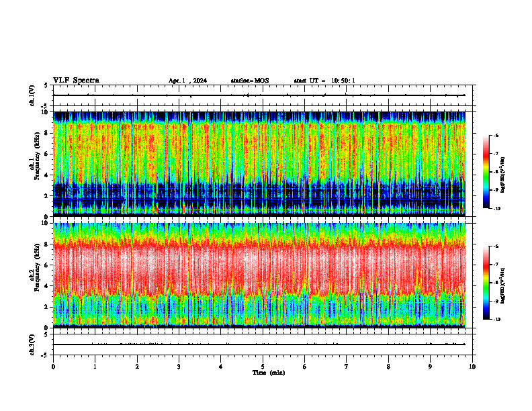The width and height of the screenshot is (532, 411).
Task: Click the '-6' label on ch.2 color scale
Action: pos(496,246)
